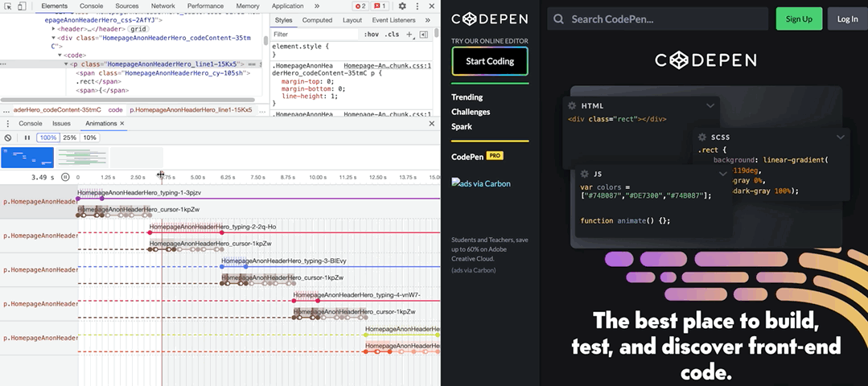Click the search magnifier icon
This screenshot has width=868, height=386.
click(x=558, y=19)
